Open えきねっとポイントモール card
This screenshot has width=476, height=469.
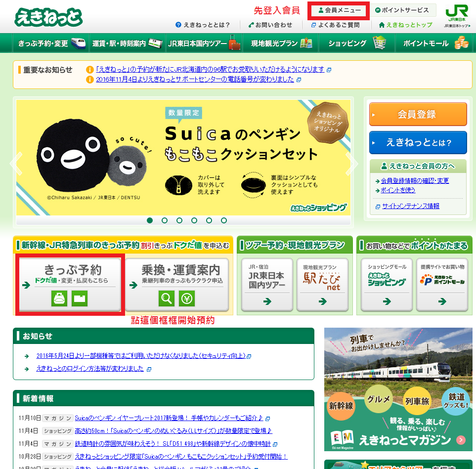442,285
